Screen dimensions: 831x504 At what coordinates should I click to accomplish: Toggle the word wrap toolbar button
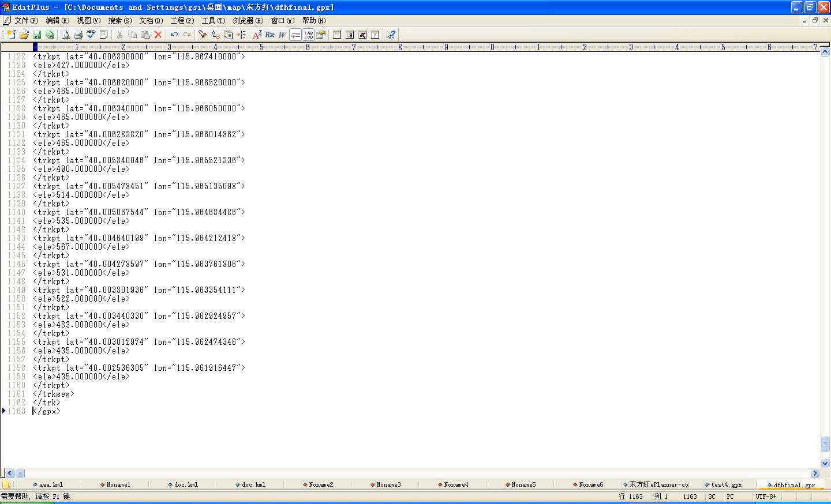tap(295, 35)
